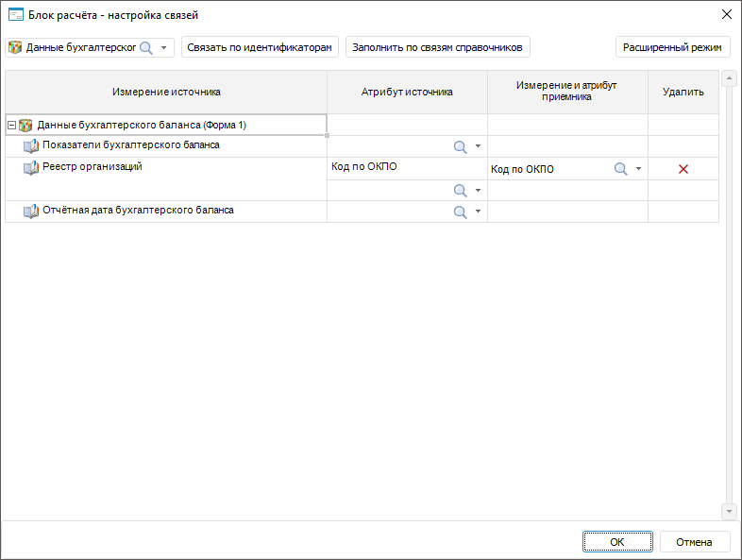This screenshot has width=742, height=560.
Task: Open the top data source dropdown arrow
Action: (x=164, y=47)
